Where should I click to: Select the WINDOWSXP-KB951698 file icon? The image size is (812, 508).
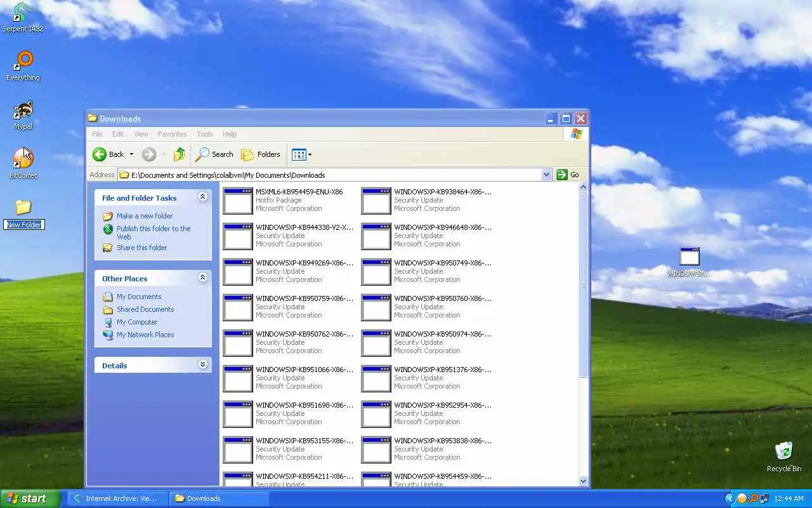238,414
